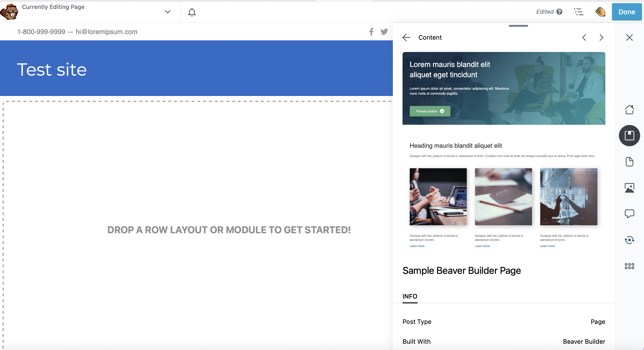644x350 pixels.
Task: Click the Edited help question mark icon
Action: 559,12
